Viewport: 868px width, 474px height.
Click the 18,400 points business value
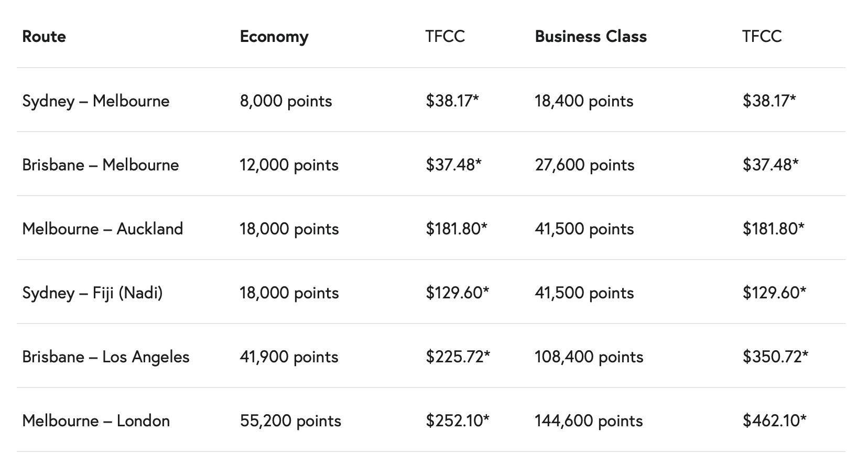[584, 101]
